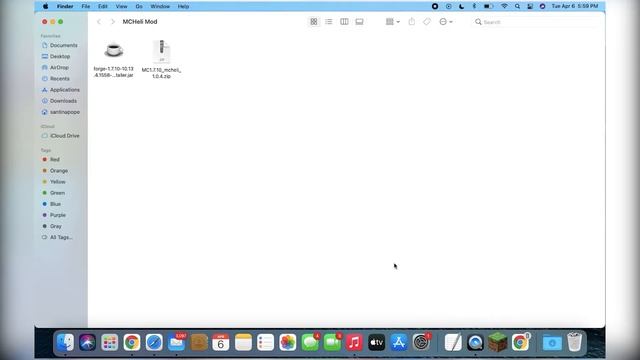Click the Finder Search field
The image size is (640, 360).
pos(535,22)
